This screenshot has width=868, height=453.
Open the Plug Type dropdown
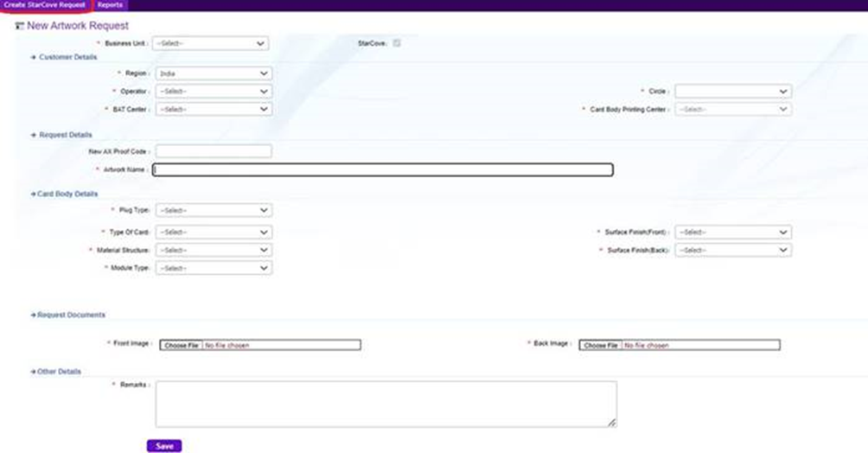212,210
